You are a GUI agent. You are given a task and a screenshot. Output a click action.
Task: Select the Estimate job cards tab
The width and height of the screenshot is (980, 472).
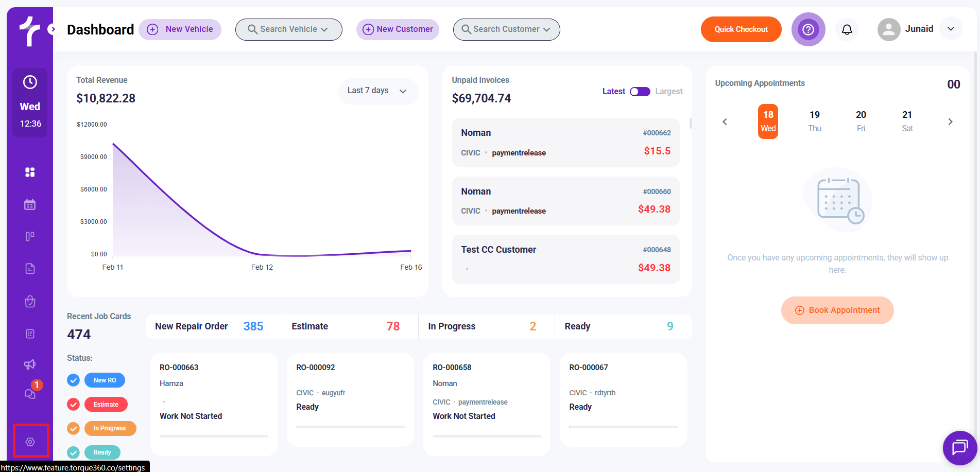[350, 326]
